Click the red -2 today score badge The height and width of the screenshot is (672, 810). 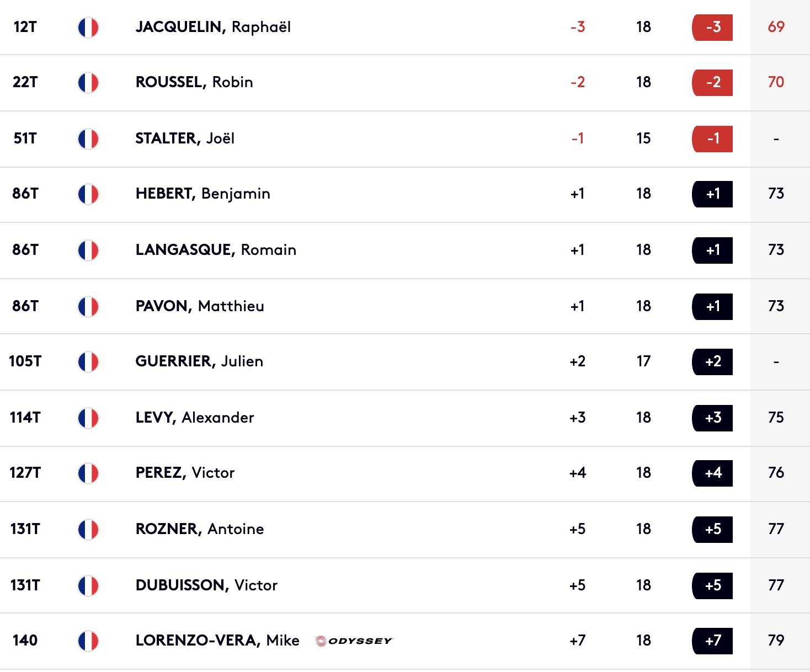pyautogui.click(x=712, y=82)
